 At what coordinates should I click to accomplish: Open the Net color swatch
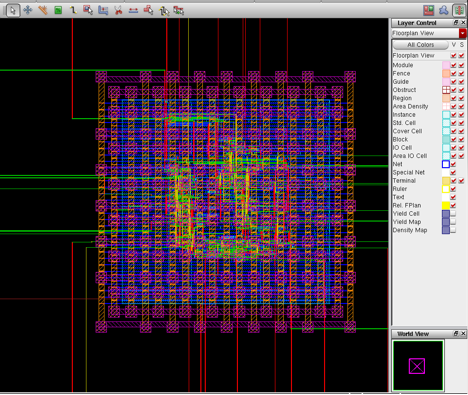446,164
